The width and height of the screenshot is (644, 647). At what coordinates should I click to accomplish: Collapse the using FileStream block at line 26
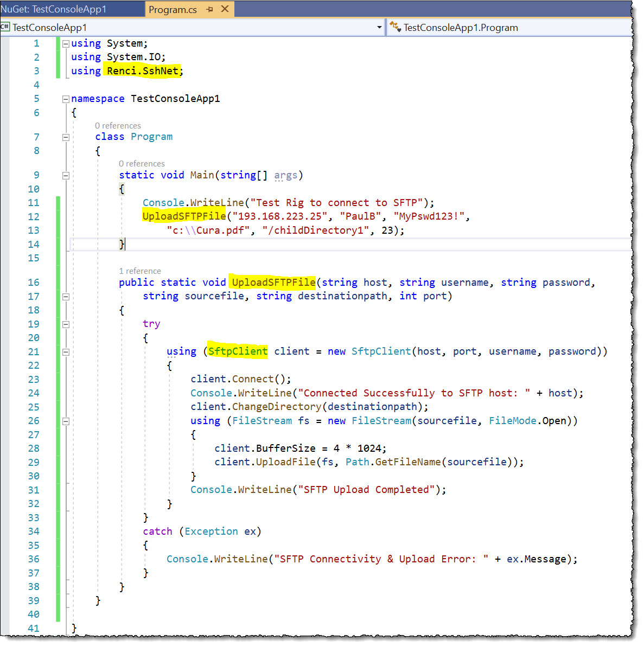(x=66, y=421)
